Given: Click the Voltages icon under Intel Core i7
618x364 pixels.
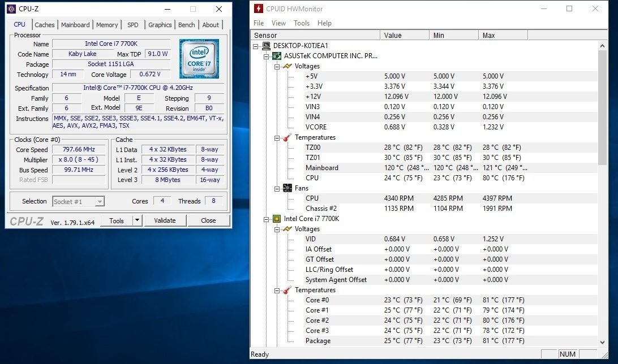Looking at the screenshot, I should [x=287, y=229].
